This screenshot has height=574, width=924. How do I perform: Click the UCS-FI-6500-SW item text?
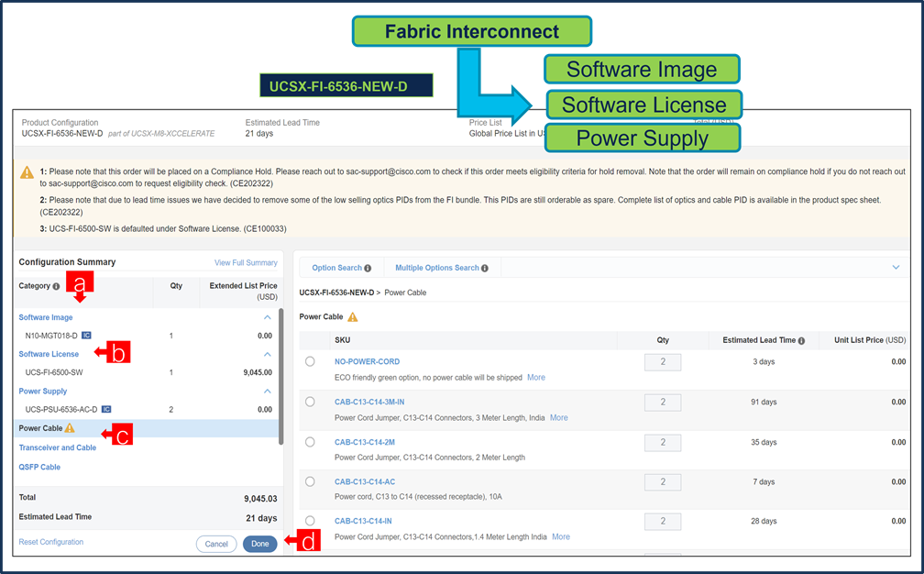(x=54, y=372)
